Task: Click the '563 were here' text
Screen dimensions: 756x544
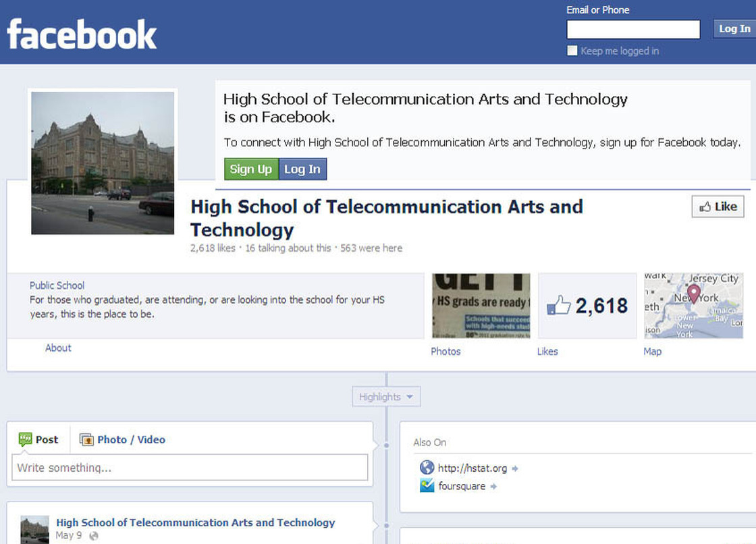Action: click(371, 248)
